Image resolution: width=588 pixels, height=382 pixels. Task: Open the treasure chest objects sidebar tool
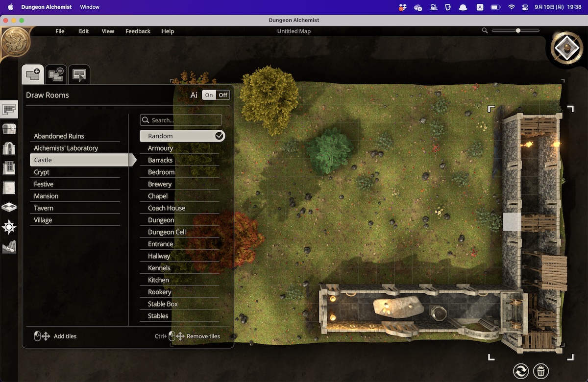tap(9, 129)
